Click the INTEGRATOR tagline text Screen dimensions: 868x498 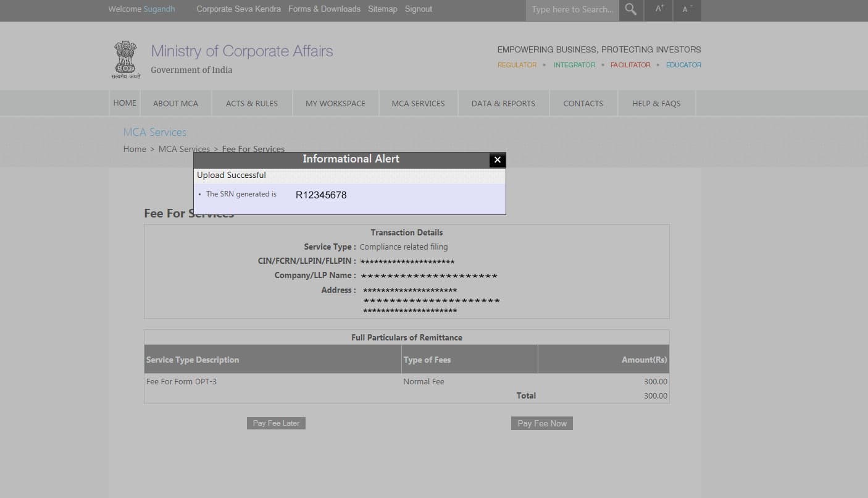click(x=574, y=65)
